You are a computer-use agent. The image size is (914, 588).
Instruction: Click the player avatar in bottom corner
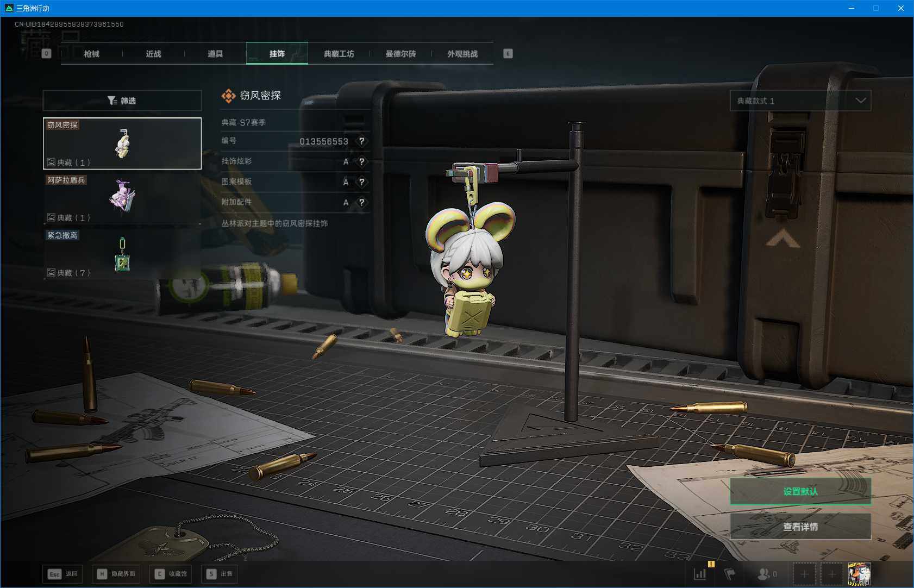point(859,574)
